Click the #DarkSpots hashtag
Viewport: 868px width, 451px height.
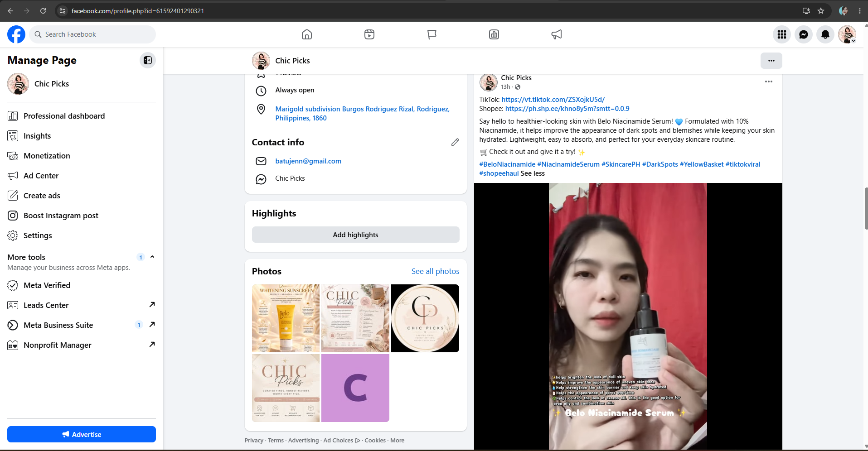pyautogui.click(x=660, y=164)
